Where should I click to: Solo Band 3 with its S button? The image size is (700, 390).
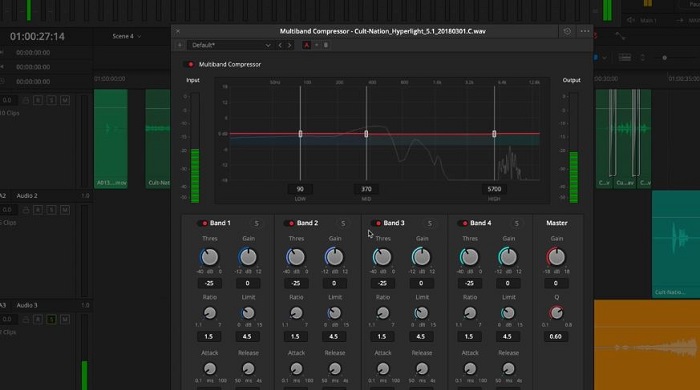[429, 223]
